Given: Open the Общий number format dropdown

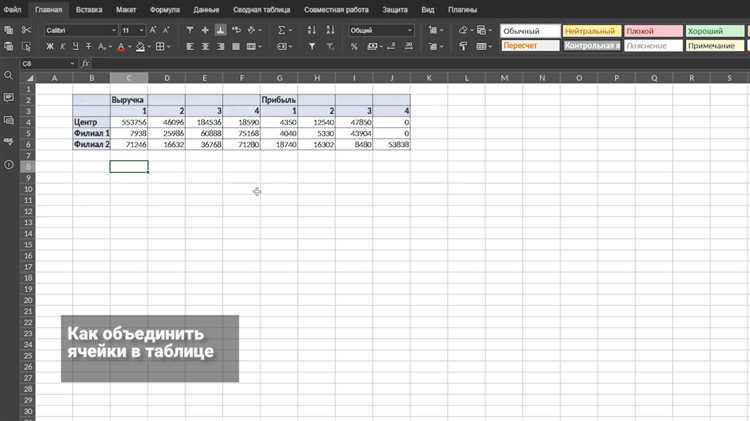Looking at the screenshot, I should (x=410, y=30).
